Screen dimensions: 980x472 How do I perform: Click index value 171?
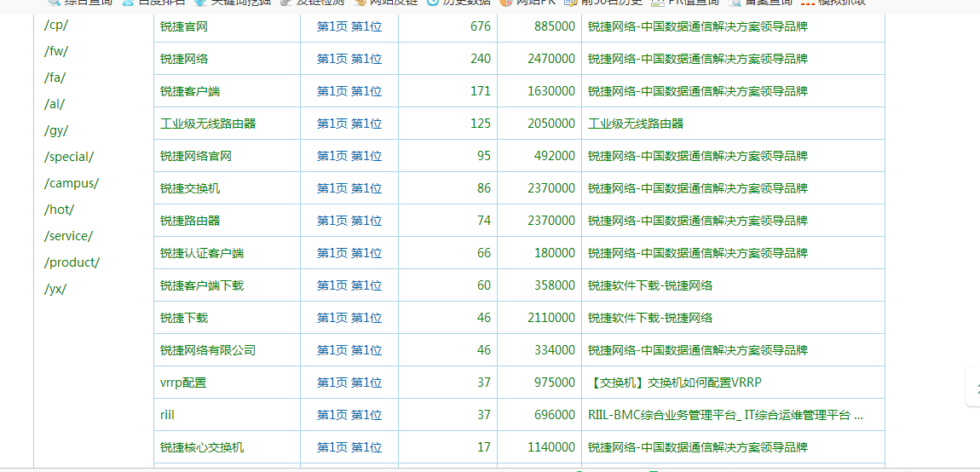481,91
